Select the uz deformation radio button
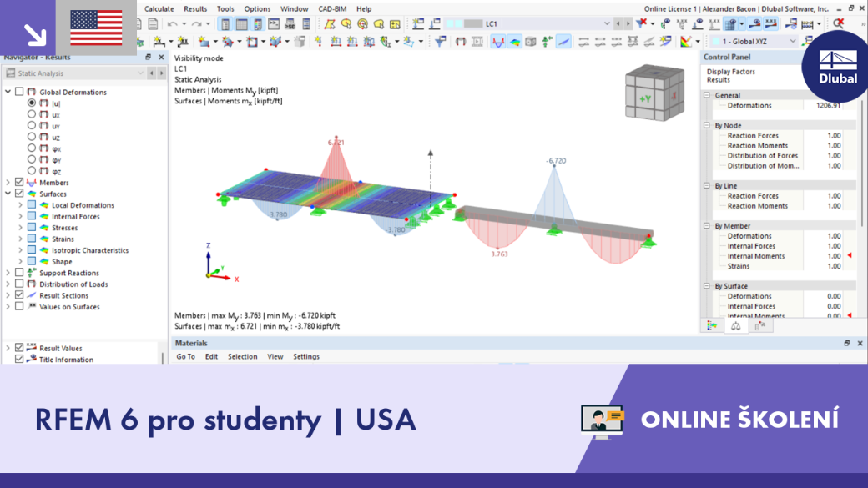 click(x=32, y=137)
